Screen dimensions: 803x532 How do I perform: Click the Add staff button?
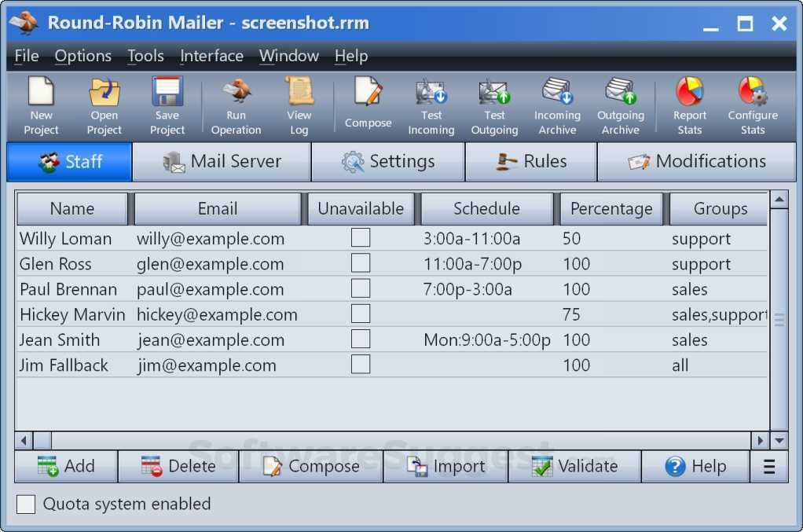point(66,467)
